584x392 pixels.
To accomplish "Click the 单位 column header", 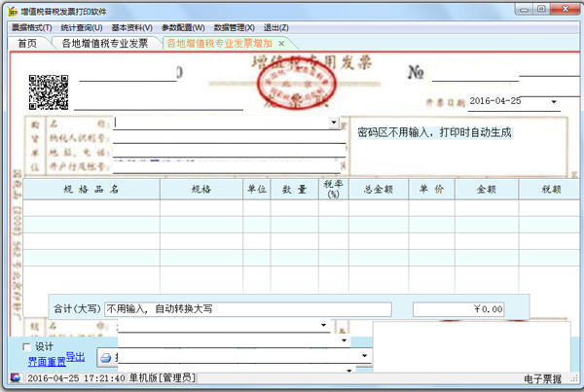I will tap(257, 189).
